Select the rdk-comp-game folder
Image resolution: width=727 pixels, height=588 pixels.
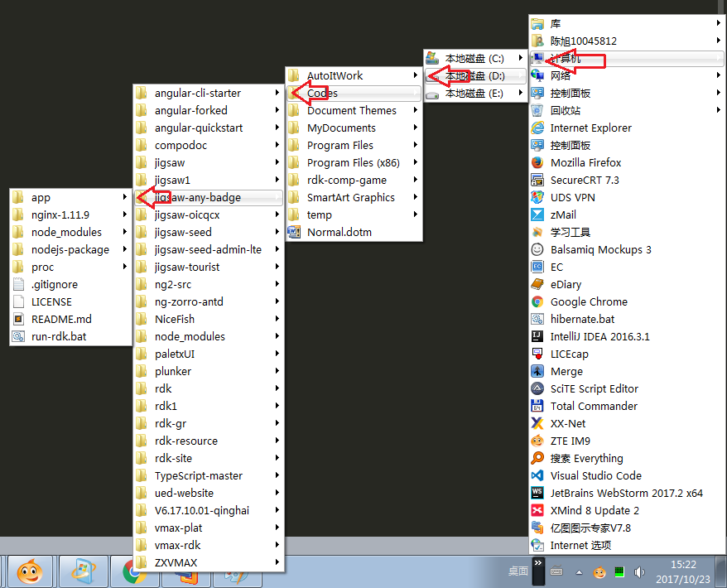tap(354, 180)
